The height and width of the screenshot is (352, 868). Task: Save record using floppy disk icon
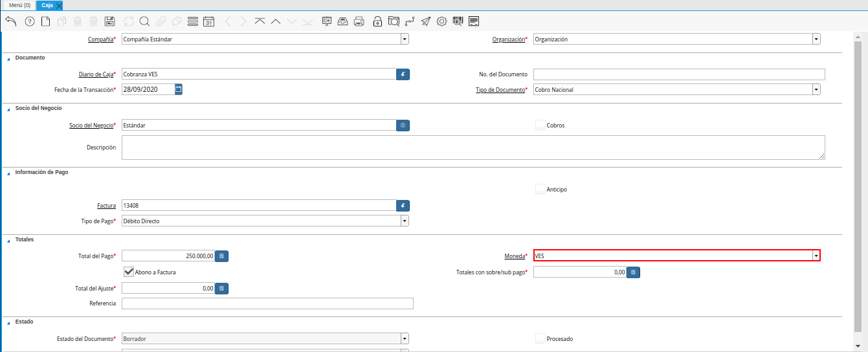[x=109, y=21]
